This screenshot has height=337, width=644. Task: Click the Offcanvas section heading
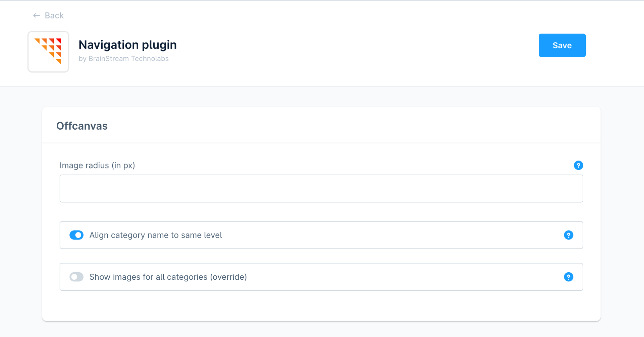click(x=82, y=126)
